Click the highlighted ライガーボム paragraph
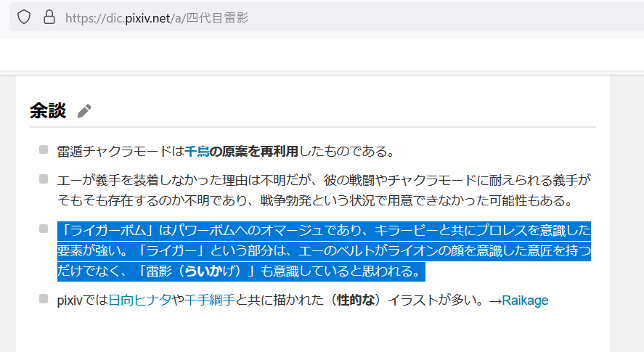The height and width of the screenshot is (352, 644). pyautogui.click(x=324, y=251)
